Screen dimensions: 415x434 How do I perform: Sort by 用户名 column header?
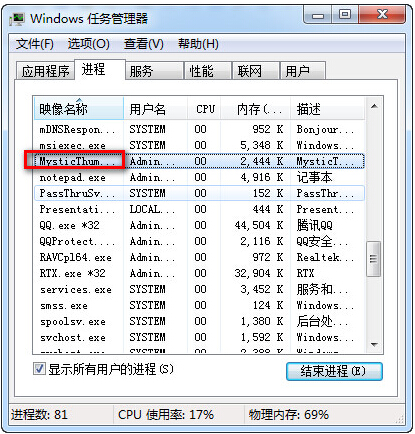pyautogui.click(x=155, y=109)
